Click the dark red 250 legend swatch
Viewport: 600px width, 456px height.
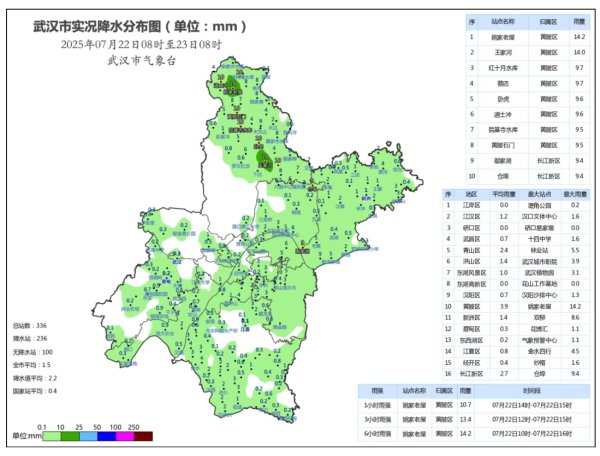pos(143,436)
